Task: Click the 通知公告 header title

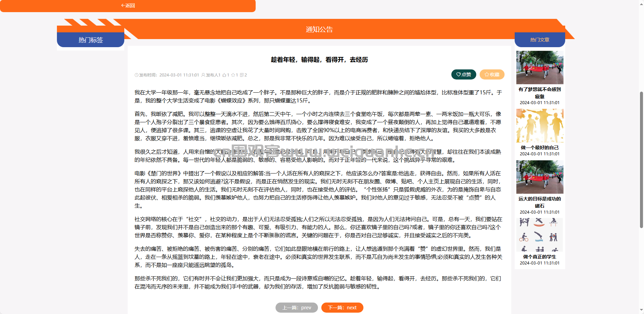Action: pyautogui.click(x=319, y=29)
